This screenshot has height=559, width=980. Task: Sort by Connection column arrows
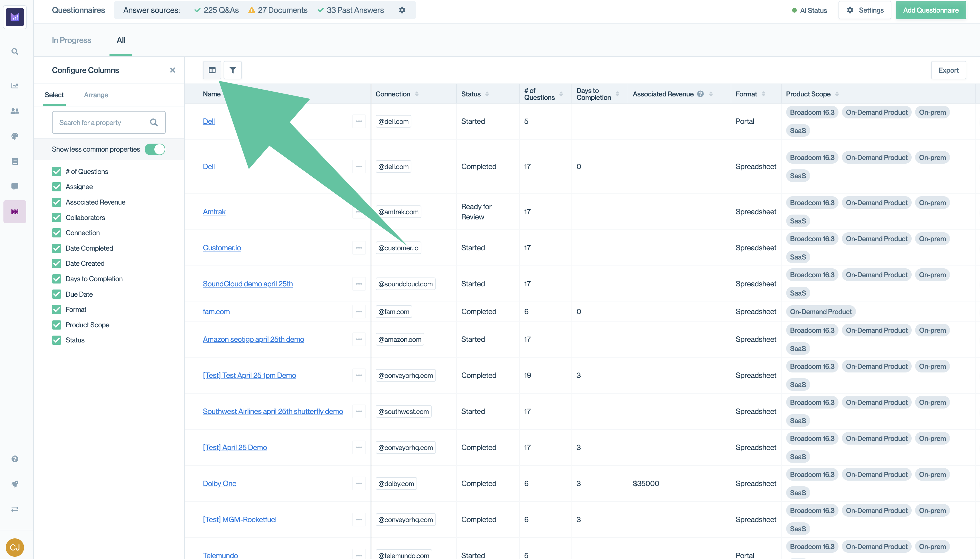coord(417,94)
